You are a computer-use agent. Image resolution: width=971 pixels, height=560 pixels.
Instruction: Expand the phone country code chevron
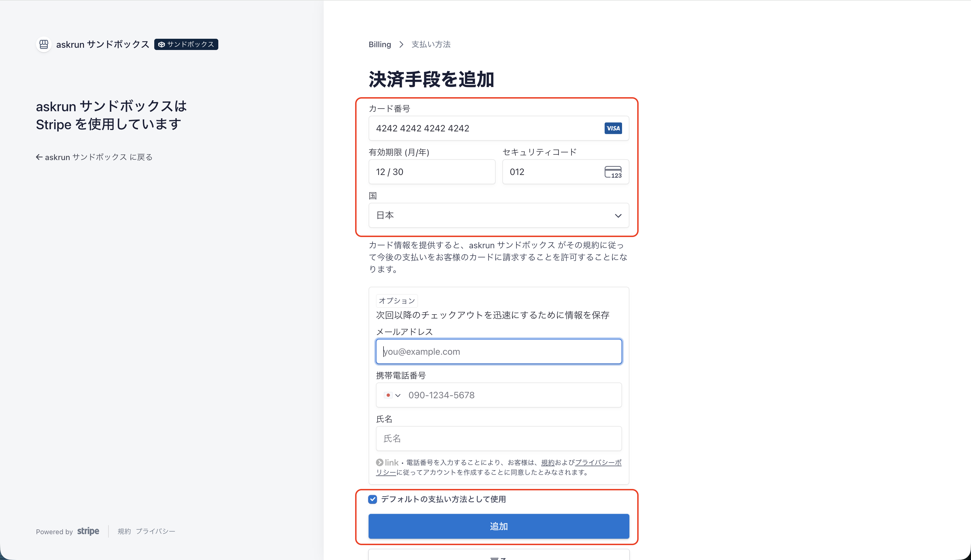pos(398,395)
